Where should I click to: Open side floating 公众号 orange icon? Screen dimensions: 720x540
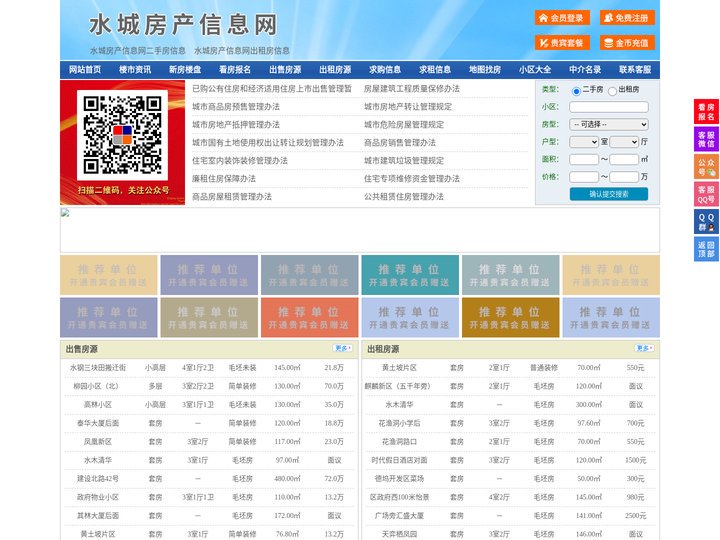706,167
